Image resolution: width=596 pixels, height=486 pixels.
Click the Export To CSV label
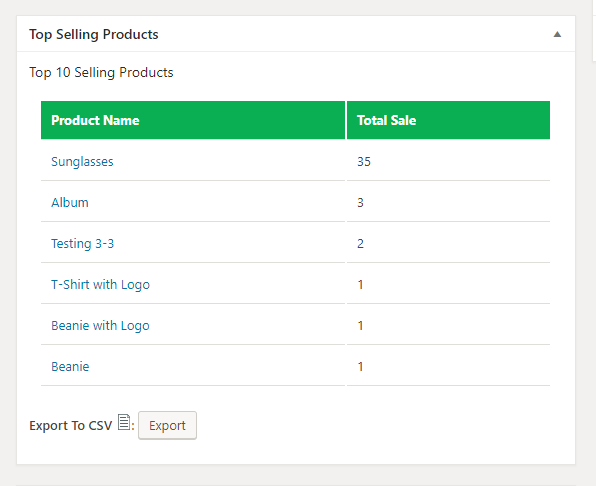(71, 426)
